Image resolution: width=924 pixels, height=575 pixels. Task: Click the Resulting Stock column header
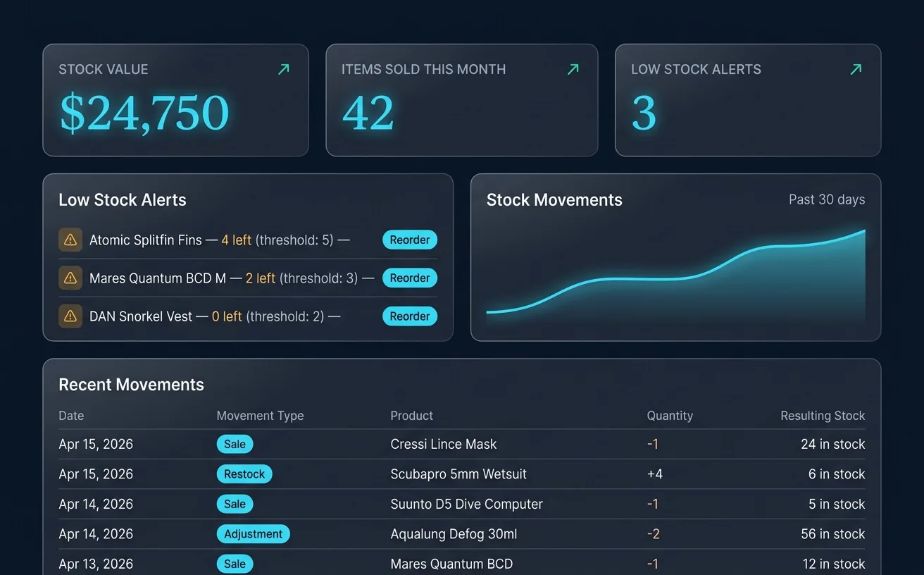(x=823, y=416)
